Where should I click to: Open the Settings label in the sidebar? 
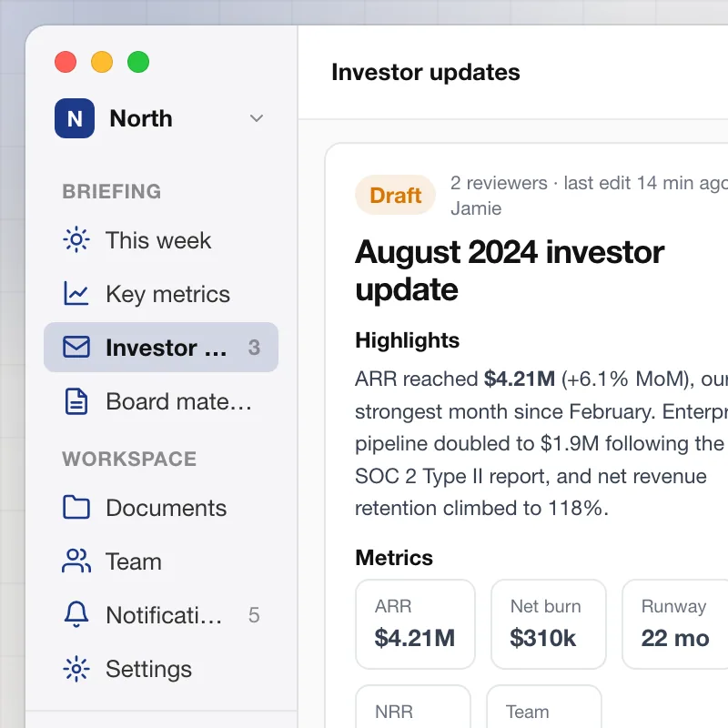point(148,669)
